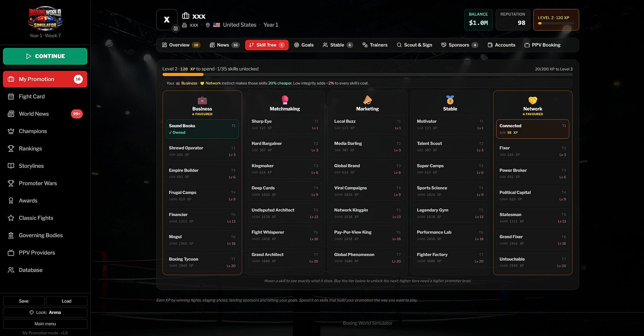644x336 pixels.
Task: Open the Fight Card page
Action: (45, 96)
